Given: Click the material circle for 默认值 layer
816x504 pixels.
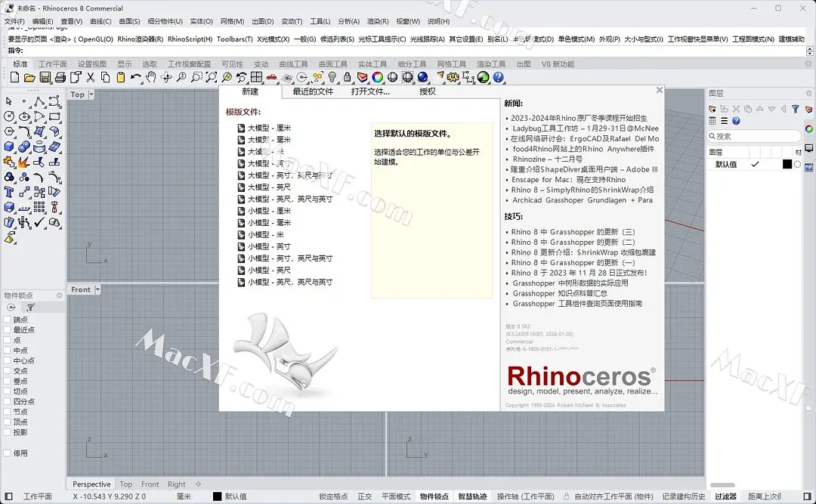Looking at the screenshot, I should 798,165.
